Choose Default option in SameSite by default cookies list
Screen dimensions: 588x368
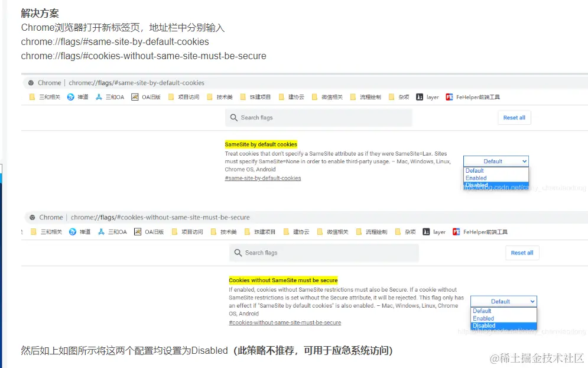click(496, 170)
